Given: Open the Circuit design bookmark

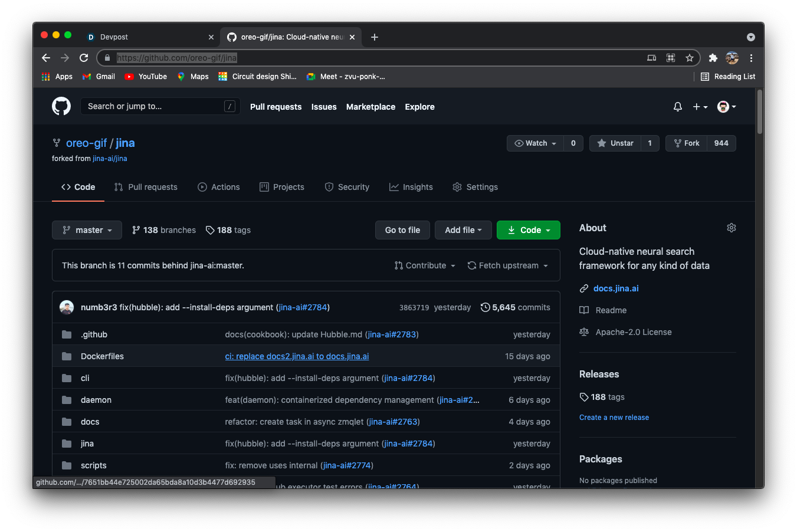Looking at the screenshot, I should click(257, 77).
